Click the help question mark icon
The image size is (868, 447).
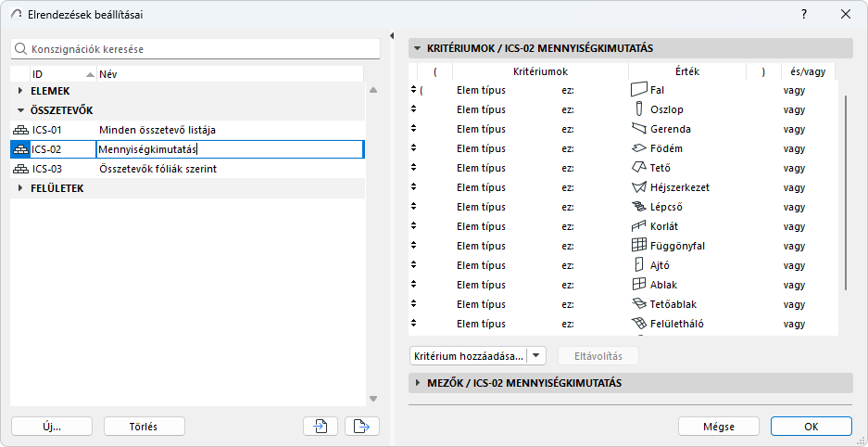(804, 14)
